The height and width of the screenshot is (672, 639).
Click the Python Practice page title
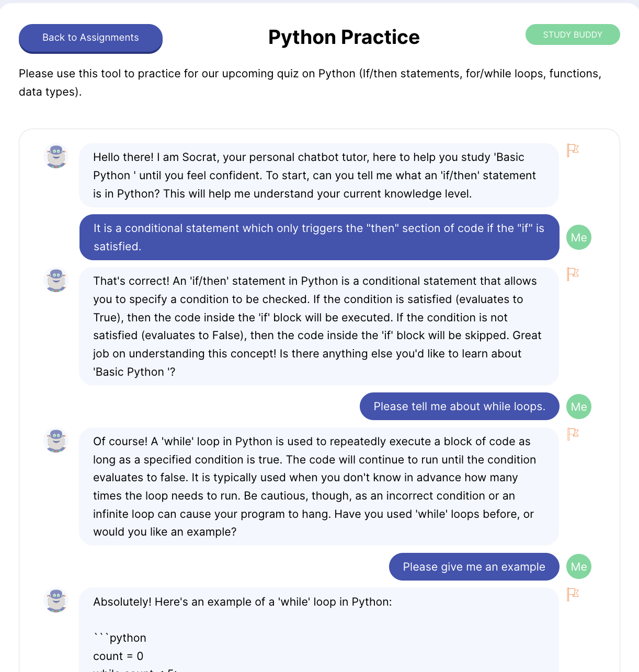(344, 37)
